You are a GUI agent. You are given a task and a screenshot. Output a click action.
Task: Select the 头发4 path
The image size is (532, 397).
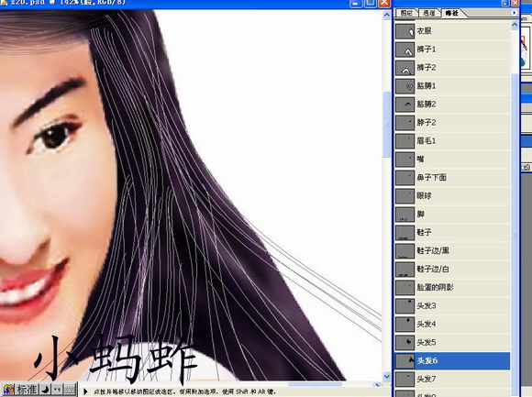(x=452, y=324)
